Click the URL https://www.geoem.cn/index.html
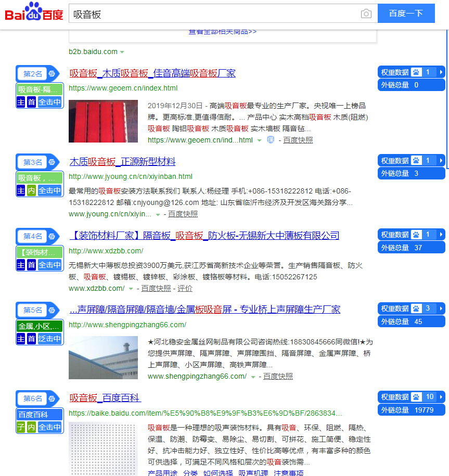Screen dimensions: 449x476 click(123, 88)
